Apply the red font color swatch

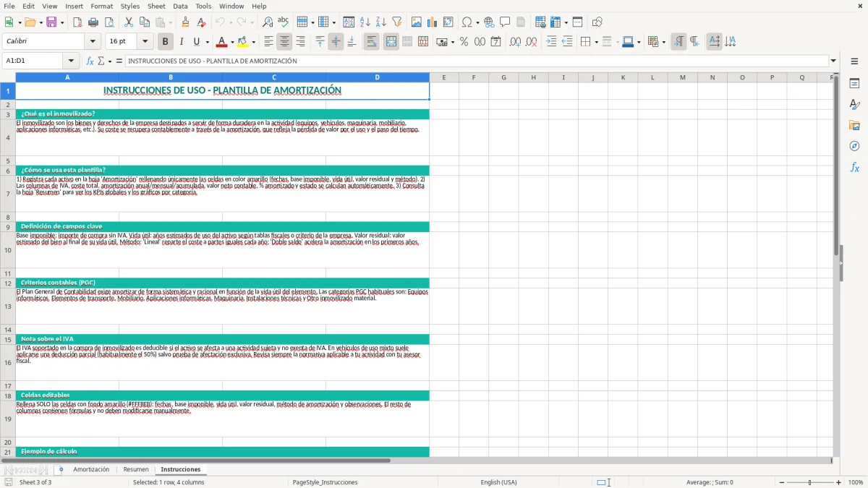(222, 42)
